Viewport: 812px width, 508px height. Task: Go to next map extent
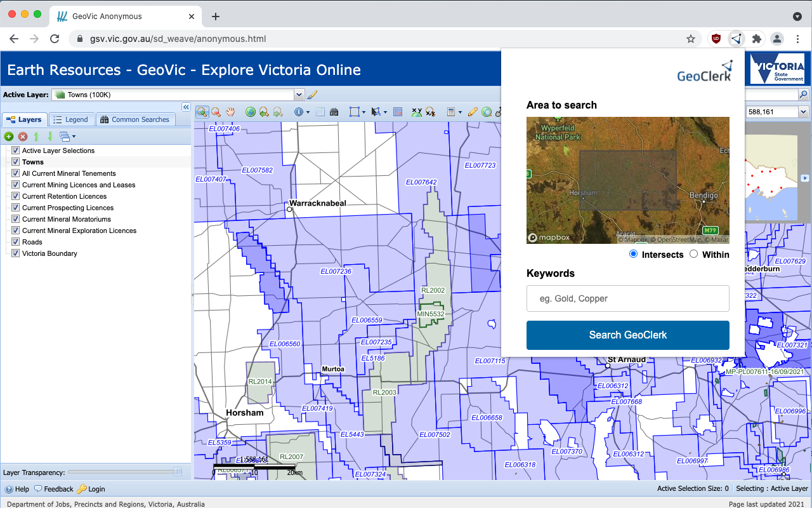(x=277, y=112)
